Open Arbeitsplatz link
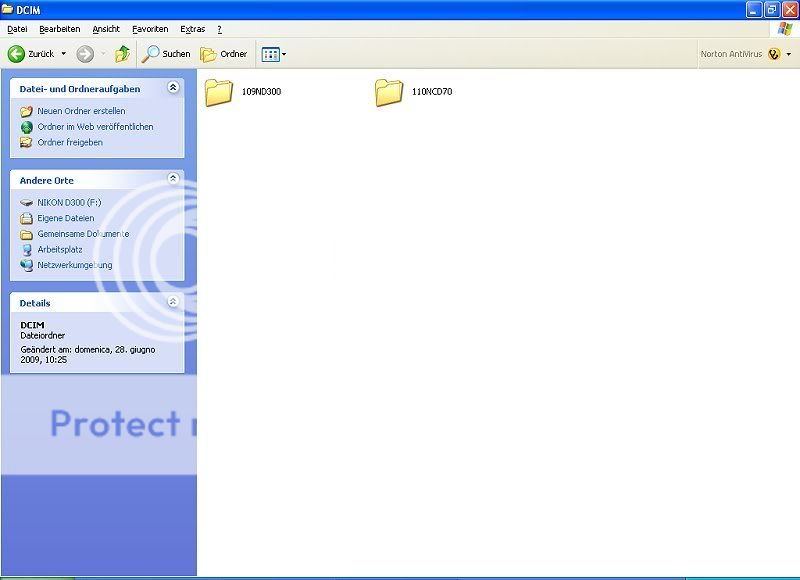This screenshot has width=800, height=580. pyautogui.click(x=60, y=249)
